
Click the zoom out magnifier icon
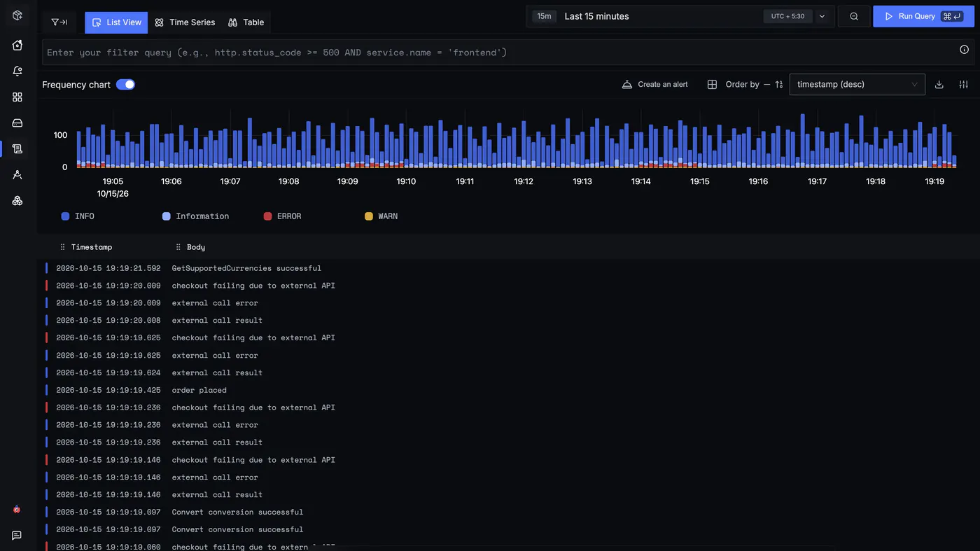tap(854, 16)
